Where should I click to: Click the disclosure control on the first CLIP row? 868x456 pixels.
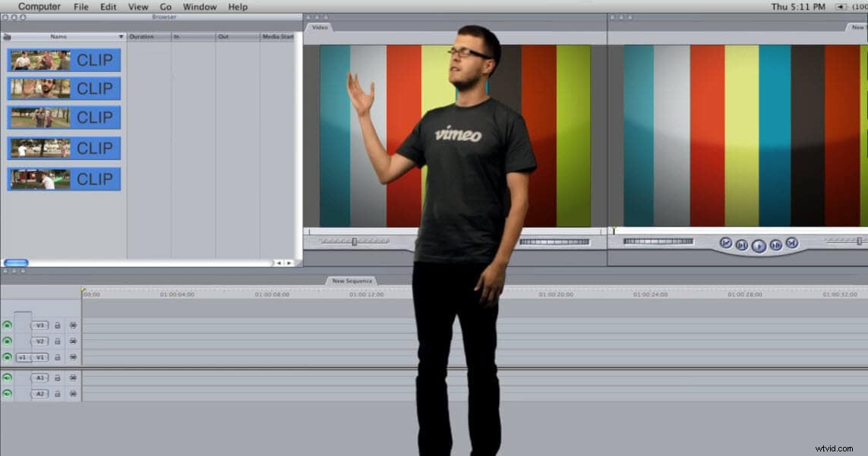pyautogui.click(x=5, y=60)
